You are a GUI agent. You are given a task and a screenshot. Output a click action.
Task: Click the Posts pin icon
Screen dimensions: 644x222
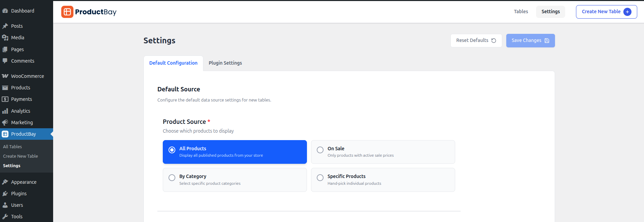pos(5,26)
